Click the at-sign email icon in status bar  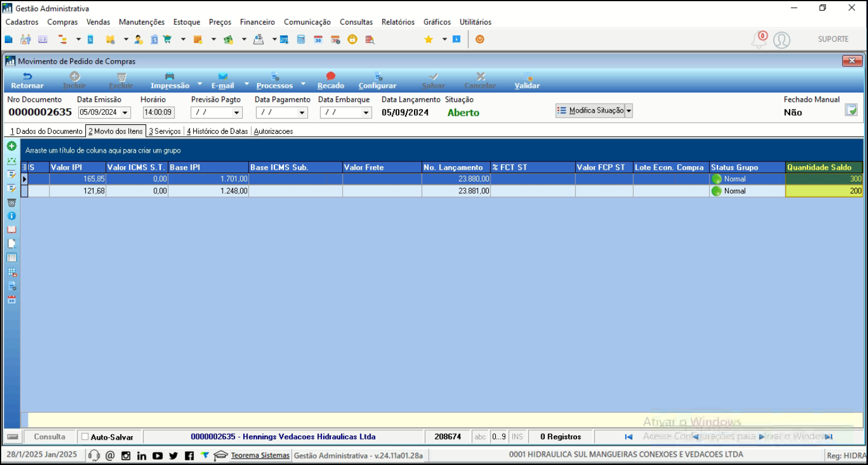point(110,456)
